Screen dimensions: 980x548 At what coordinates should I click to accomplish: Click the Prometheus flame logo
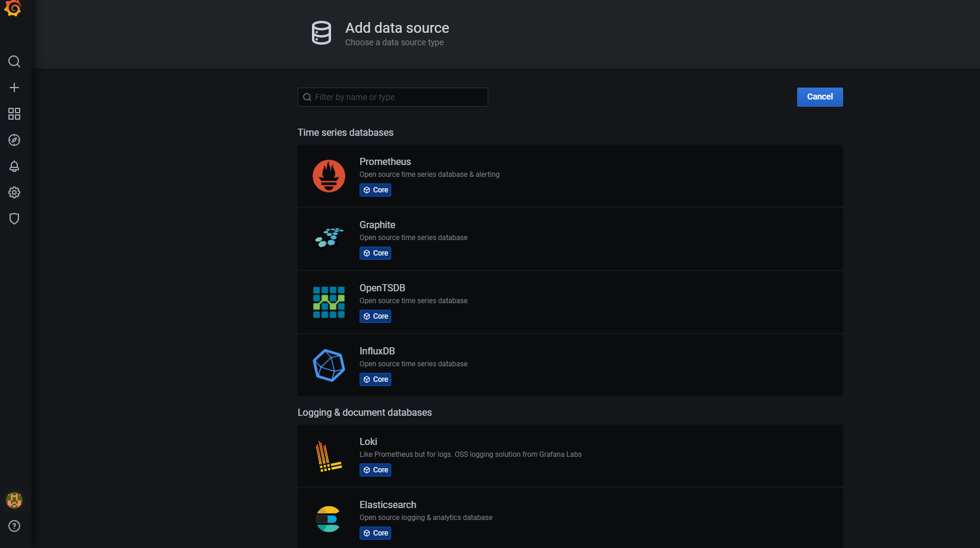(x=329, y=176)
